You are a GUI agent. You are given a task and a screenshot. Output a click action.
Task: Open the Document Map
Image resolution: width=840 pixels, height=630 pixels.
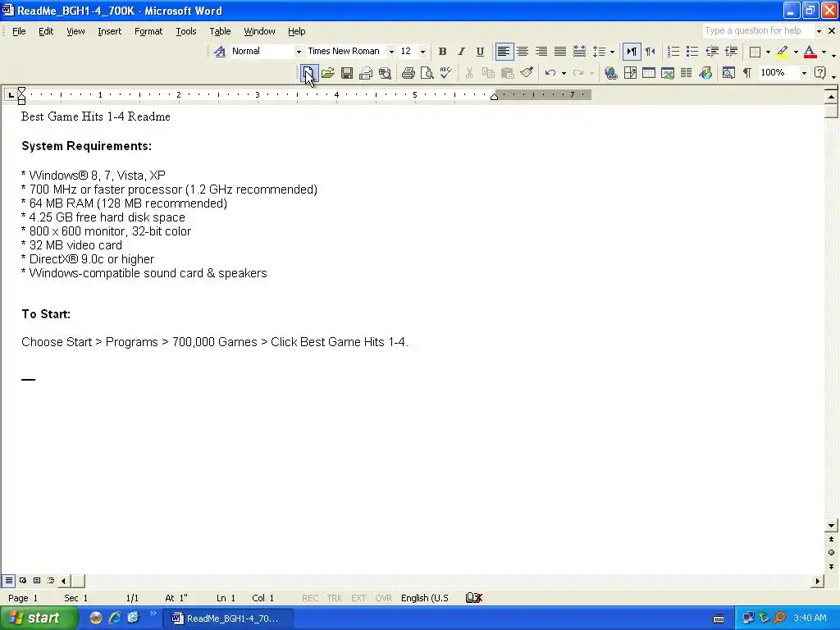click(x=728, y=73)
